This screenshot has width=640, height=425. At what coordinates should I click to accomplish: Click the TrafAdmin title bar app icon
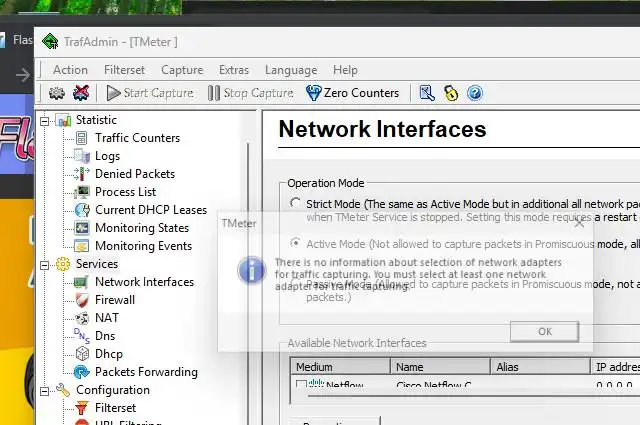point(50,41)
